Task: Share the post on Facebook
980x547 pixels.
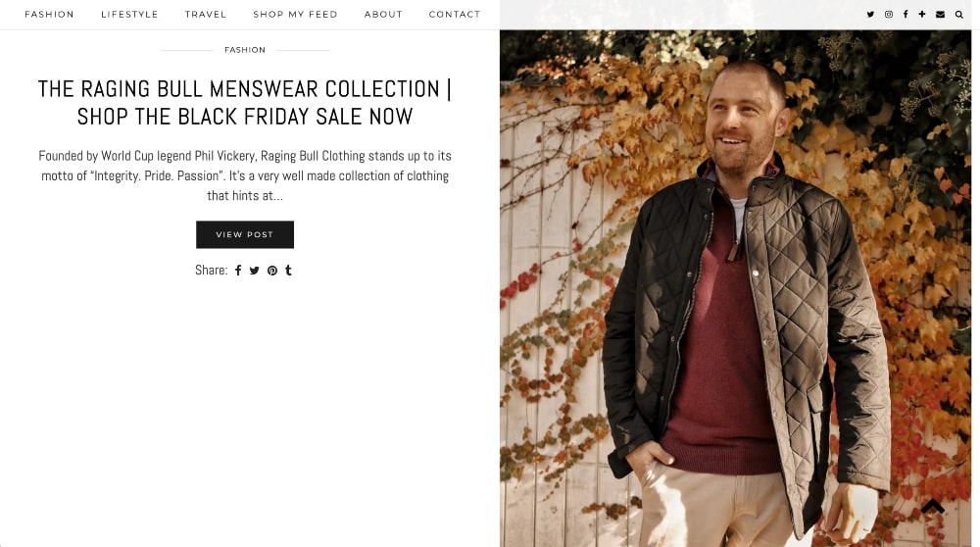Action: pyautogui.click(x=238, y=271)
